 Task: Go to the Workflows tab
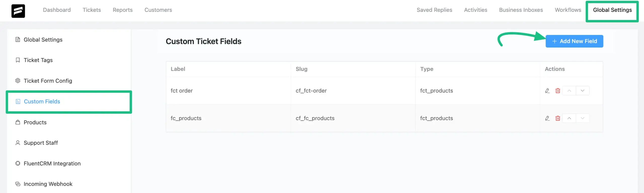pos(568,10)
